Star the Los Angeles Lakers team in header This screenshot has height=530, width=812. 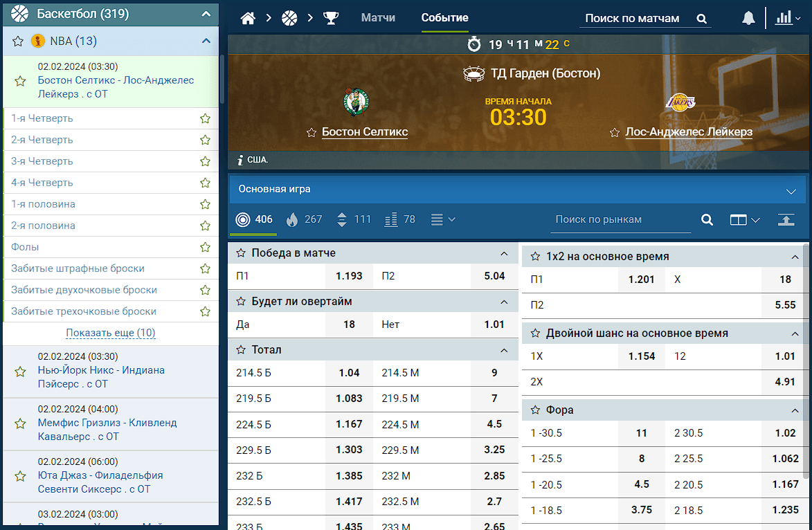(x=615, y=133)
